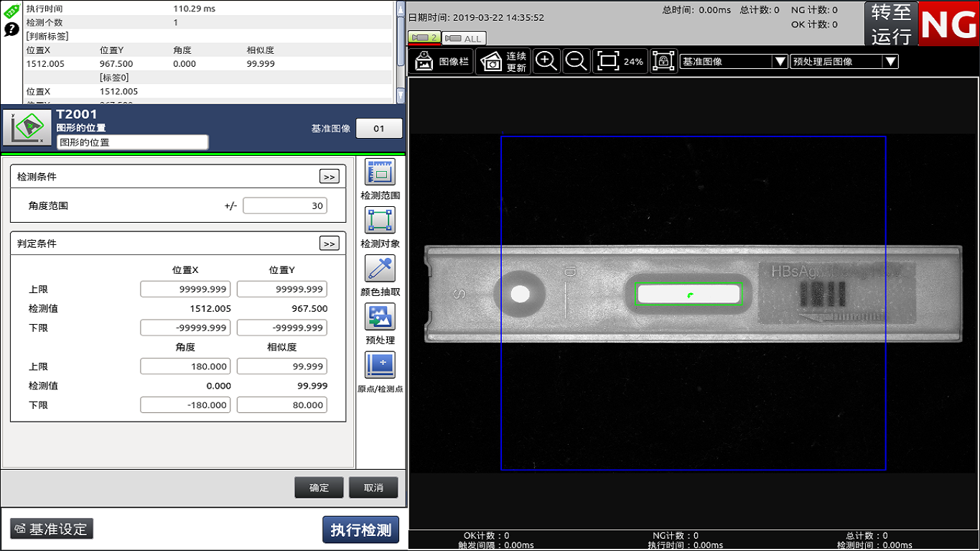Zoom in on the image
The image size is (980, 551).
547,62
